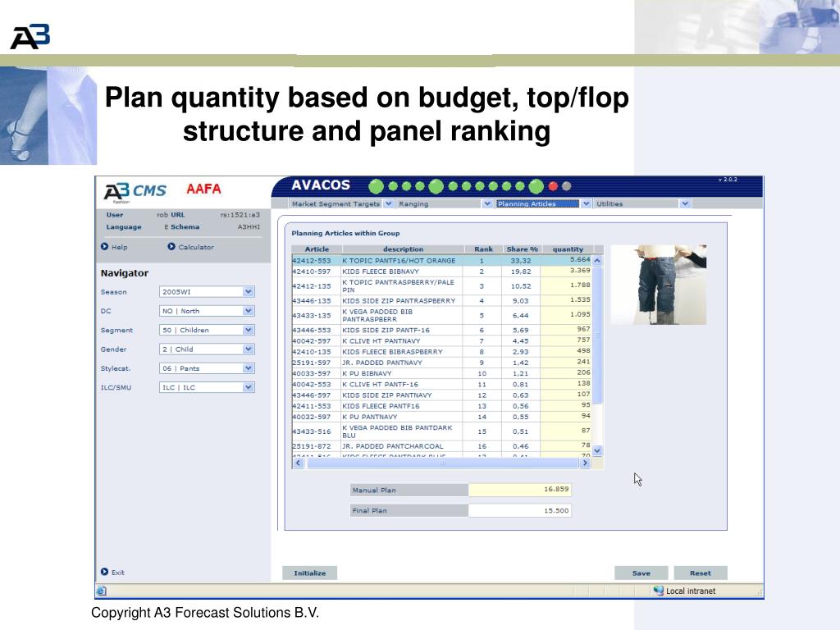840x630 pixels.
Task: Select article row 42412-553
Action: point(441,260)
